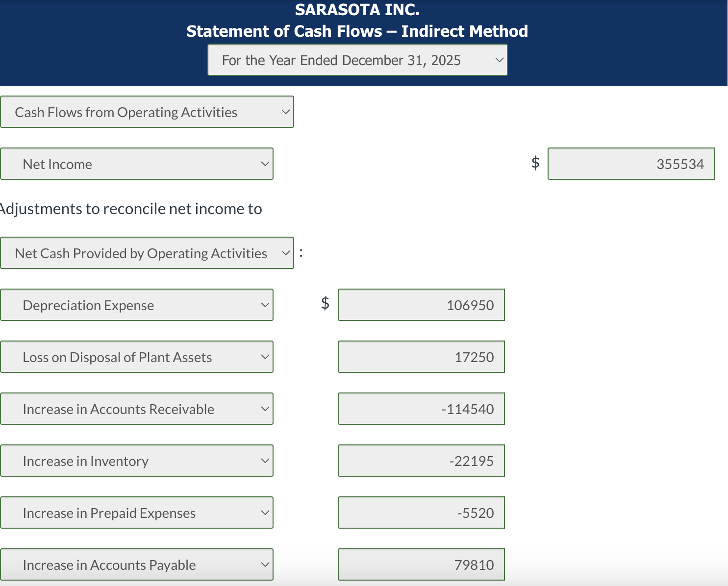Screen dimensions: 728x586
Task: Click the Accounts Receivable amount field -114540
Action: [x=421, y=409]
